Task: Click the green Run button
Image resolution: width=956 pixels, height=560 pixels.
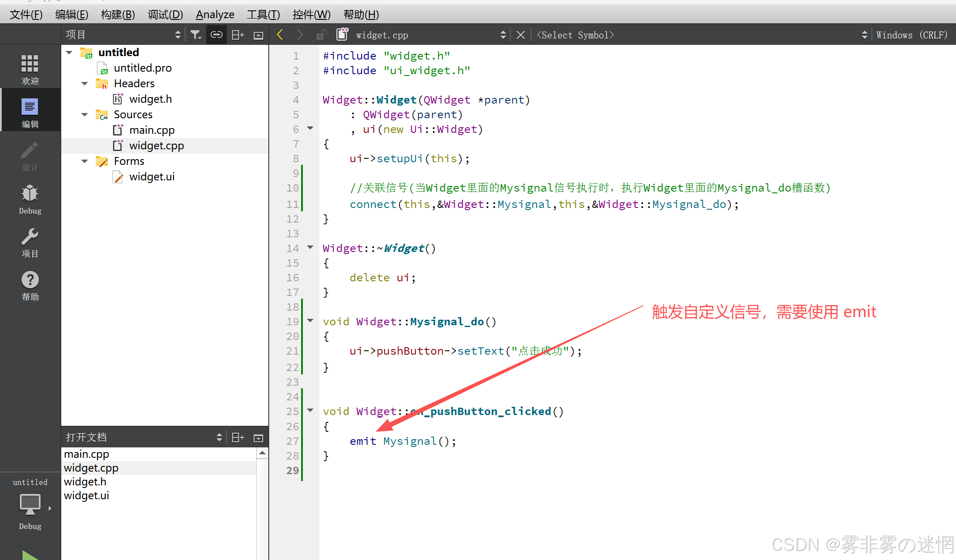Action: [x=30, y=555]
